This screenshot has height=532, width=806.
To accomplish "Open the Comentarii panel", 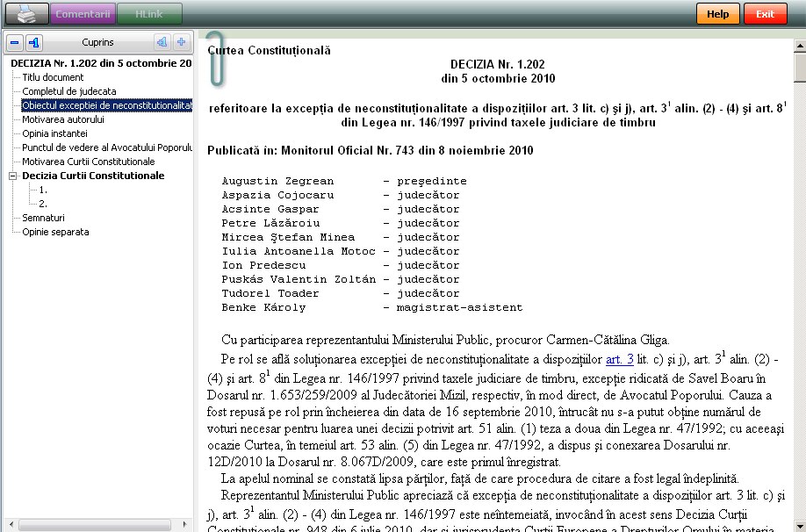I will pos(83,14).
